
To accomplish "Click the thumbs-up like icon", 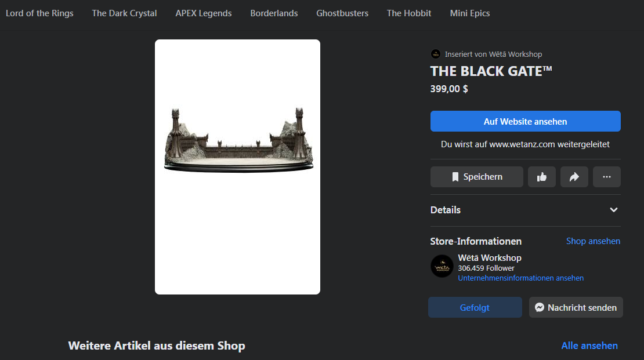I will (542, 177).
